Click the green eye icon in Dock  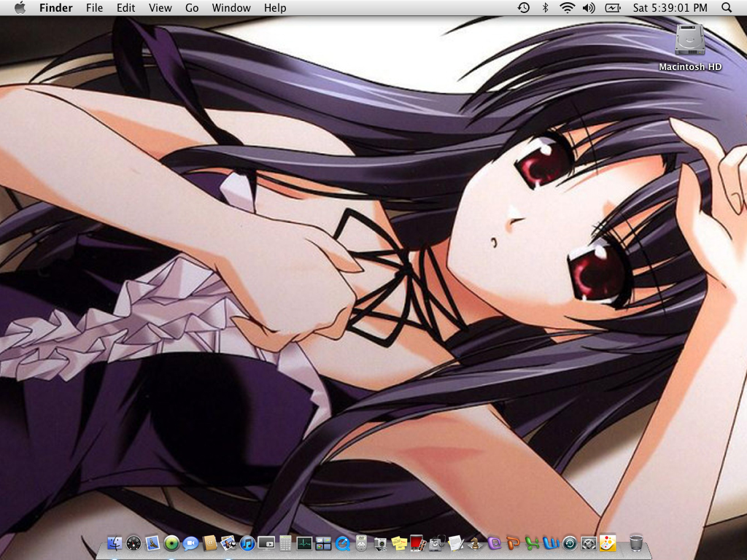point(171,542)
